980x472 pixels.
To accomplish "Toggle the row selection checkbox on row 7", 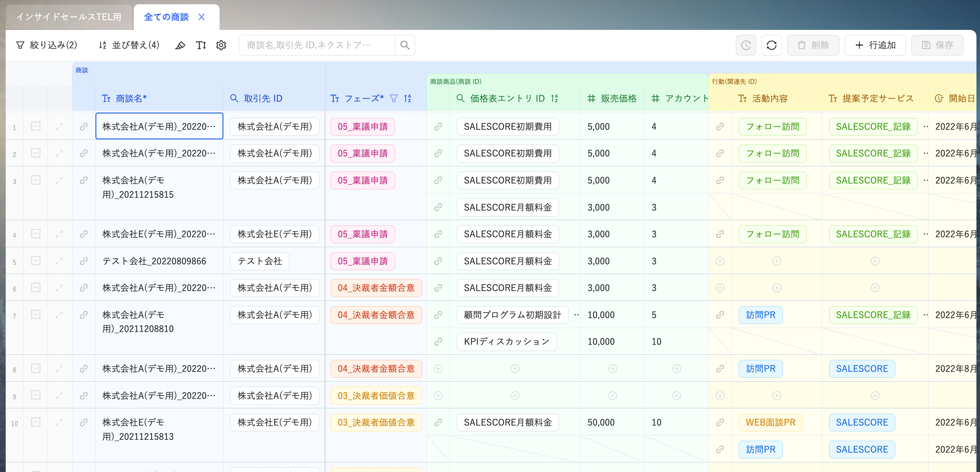I will tap(36, 315).
